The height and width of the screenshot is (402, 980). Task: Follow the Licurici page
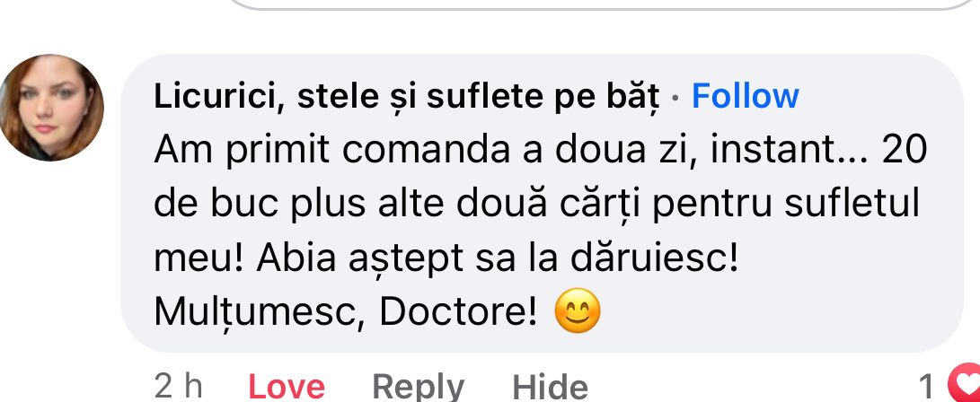(745, 97)
